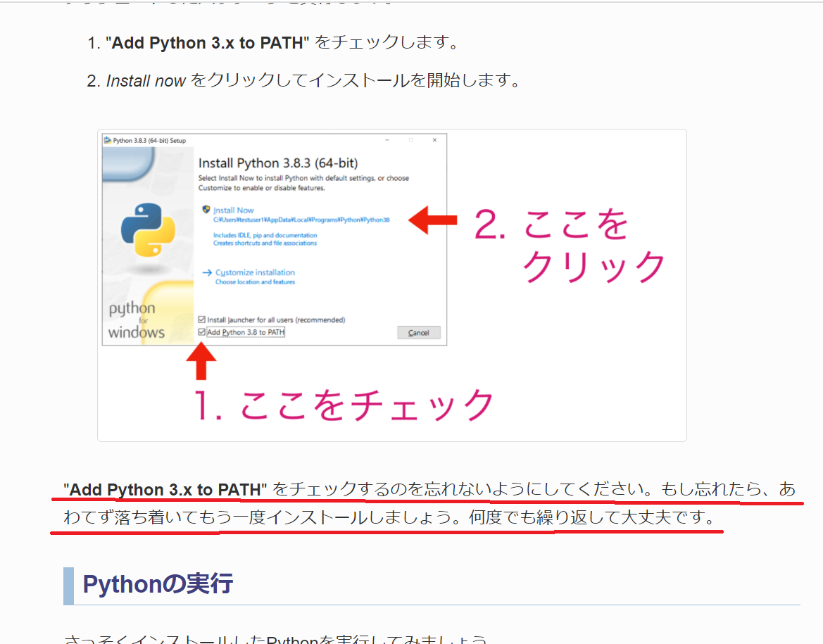Click the installer screenshot image frame
Screen dimensions: 823x644
[x=392, y=285]
